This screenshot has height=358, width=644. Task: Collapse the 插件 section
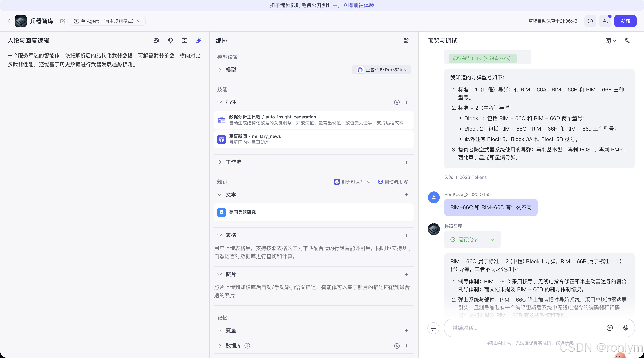[220, 102]
